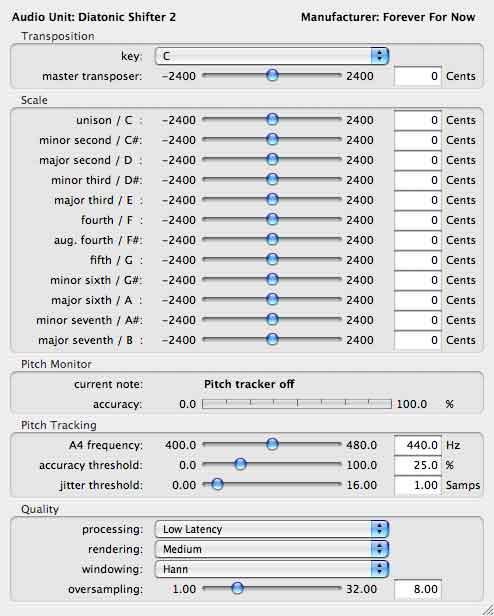Click the 'Audio Unit: Diatonic Shifter 2' title
Image resolution: width=494 pixels, height=616 pixels.
[x=94, y=17]
